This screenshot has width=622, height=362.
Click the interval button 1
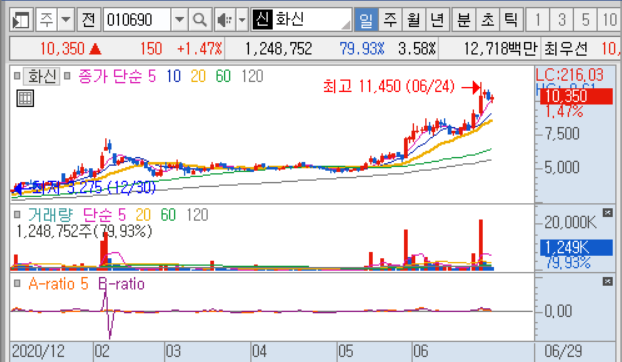click(x=538, y=19)
